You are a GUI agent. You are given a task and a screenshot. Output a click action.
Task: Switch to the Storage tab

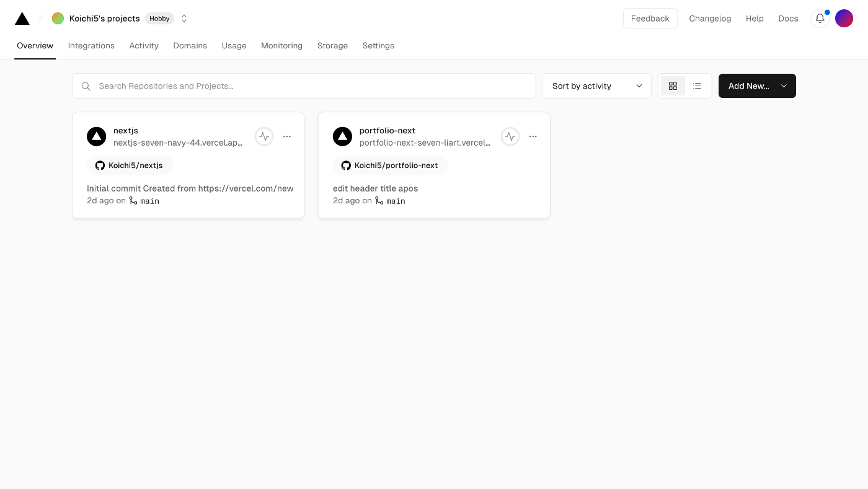click(332, 46)
